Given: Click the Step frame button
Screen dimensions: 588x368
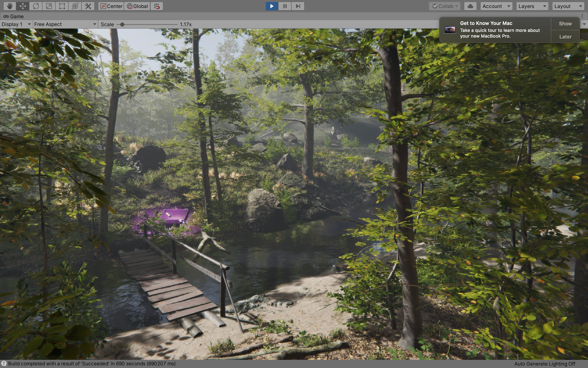Looking at the screenshot, I should pos(298,6).
